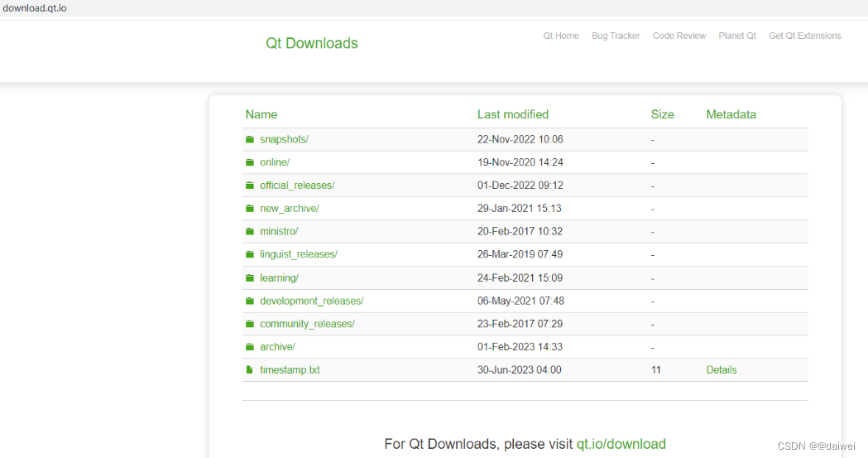Open Bug Tracker navigation link
Image resolution: width=868 pixels, height=458 pixels.
616,36
